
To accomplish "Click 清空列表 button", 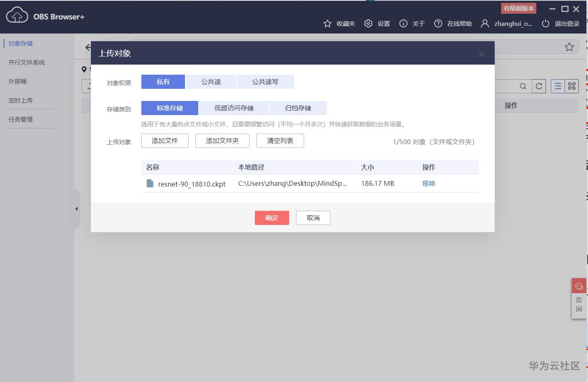I will 280,141.
